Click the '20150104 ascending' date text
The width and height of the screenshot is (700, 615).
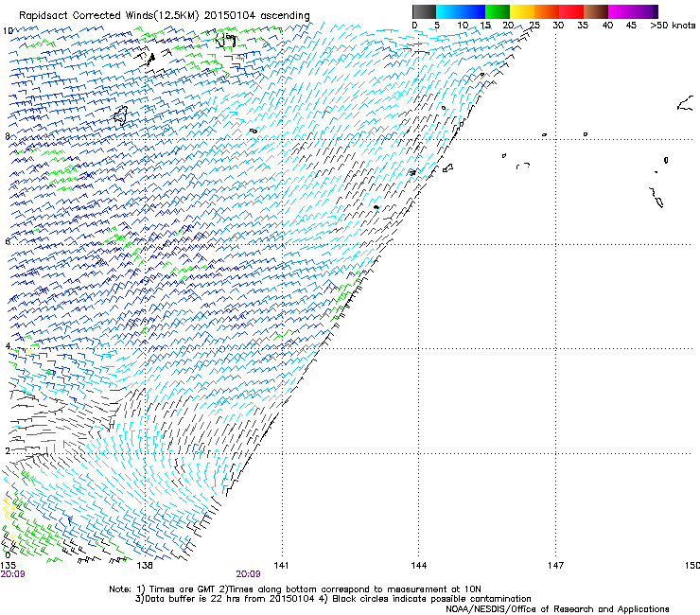pos(257,16)
